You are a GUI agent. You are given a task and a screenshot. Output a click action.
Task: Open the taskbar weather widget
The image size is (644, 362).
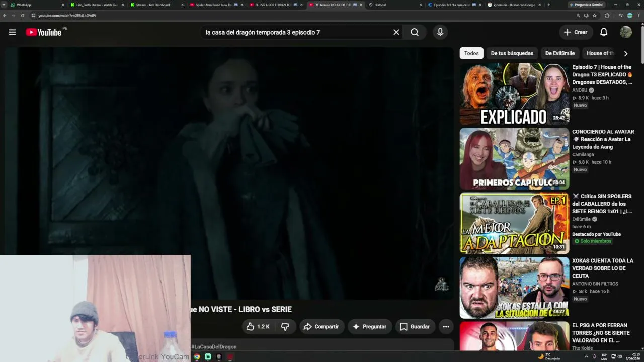coord(549,357)
